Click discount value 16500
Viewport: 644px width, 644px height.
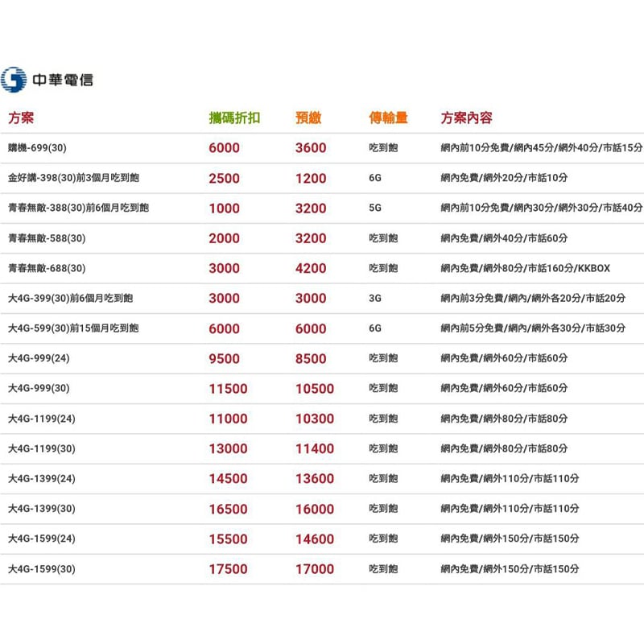[229, 509]
